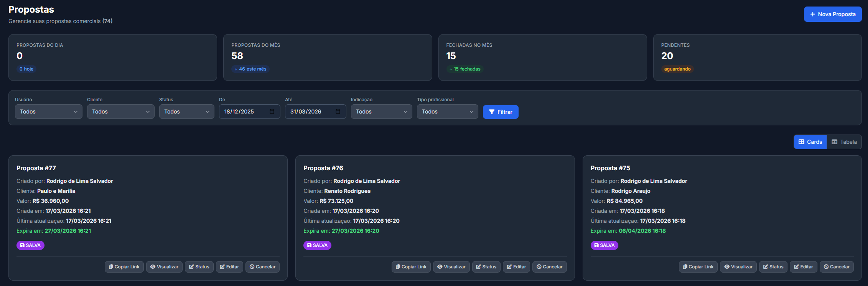
Task: Visualizar Proposta #77
Action: point(164,267)
